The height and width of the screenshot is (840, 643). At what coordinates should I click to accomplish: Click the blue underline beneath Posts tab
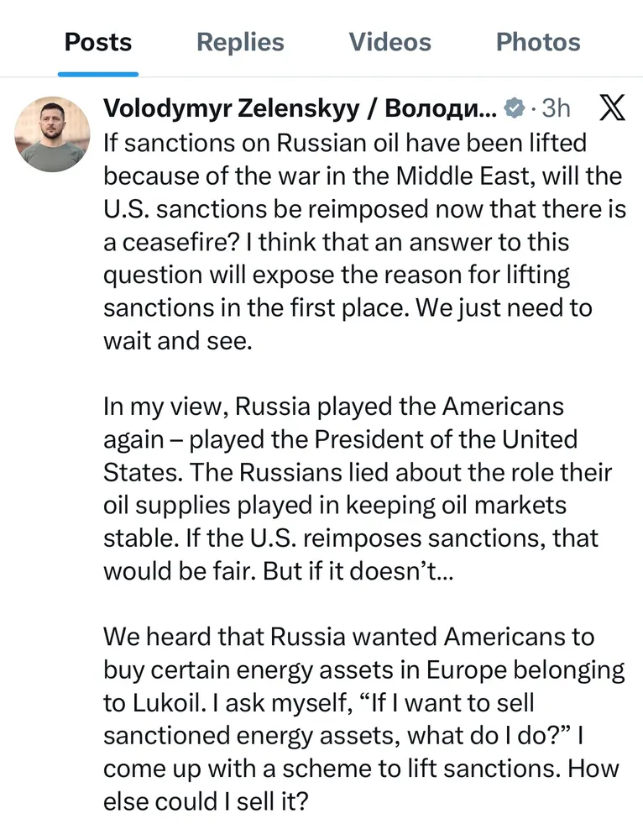click(x=98, y=74)
